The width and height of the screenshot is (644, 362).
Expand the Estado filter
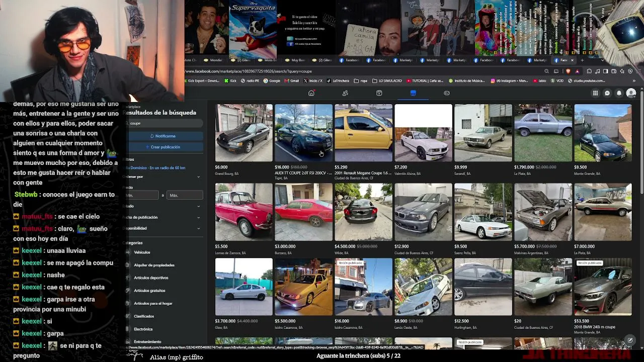click(x=162, y=206)
